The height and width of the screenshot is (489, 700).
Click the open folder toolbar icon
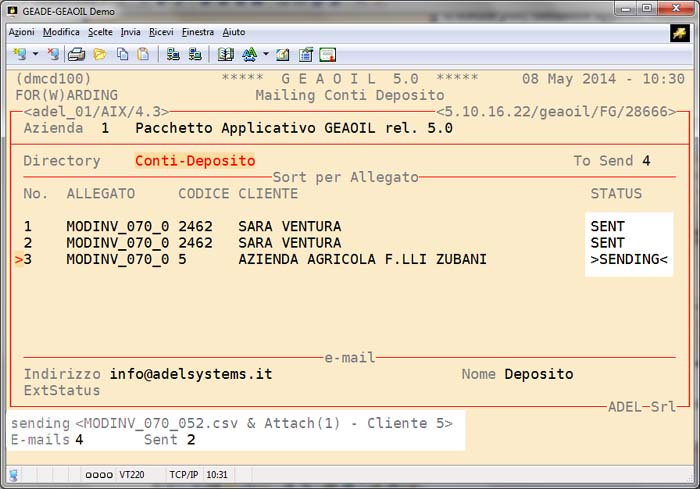tap(100, 54)
